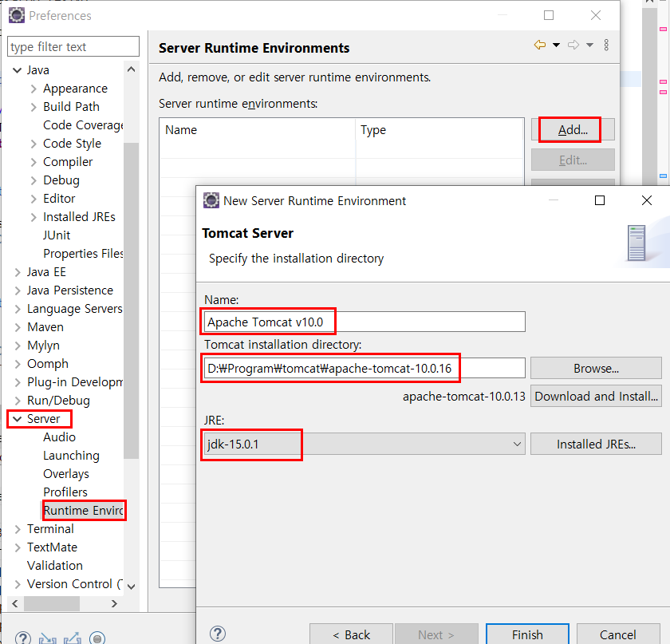
Task: Select Validation in the preferences tree
Action: pyautogui.click(x=55, y=566)
